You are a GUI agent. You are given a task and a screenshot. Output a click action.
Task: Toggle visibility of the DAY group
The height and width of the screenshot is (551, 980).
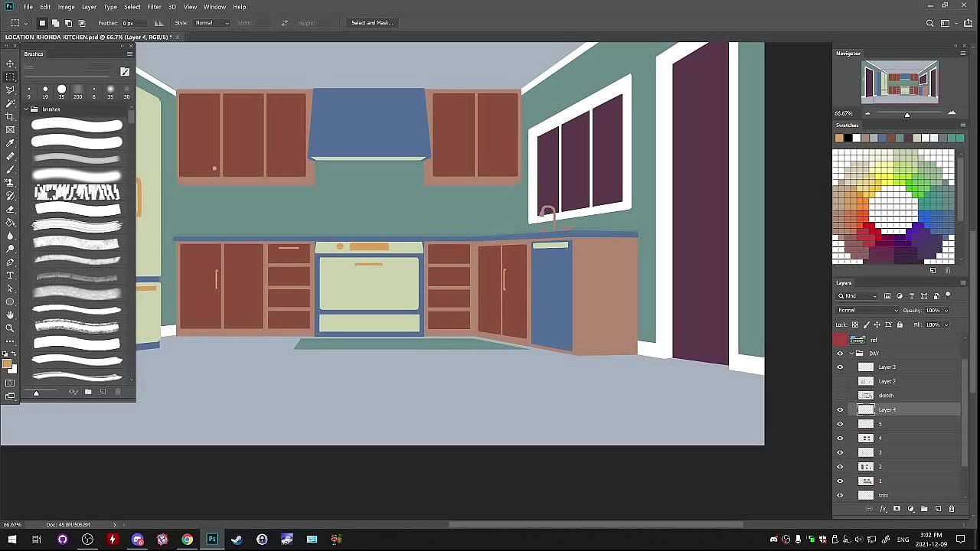click(840, 354)
